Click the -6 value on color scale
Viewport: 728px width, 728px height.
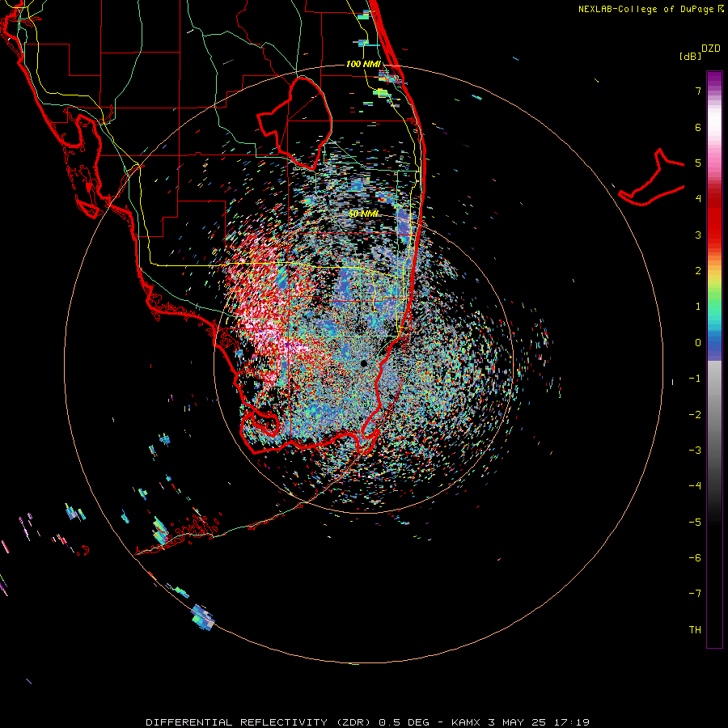point(695,558)
